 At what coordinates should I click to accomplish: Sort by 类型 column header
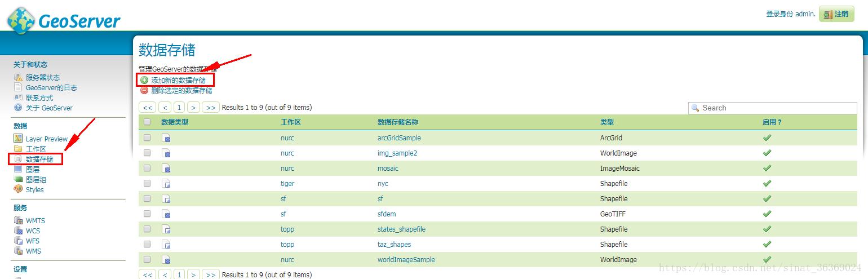click(x=607, y=122)
